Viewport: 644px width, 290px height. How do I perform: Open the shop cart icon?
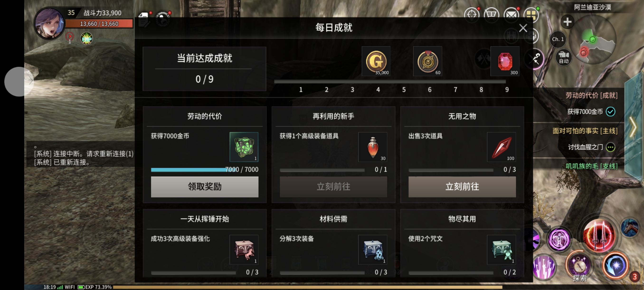[491, 15]
